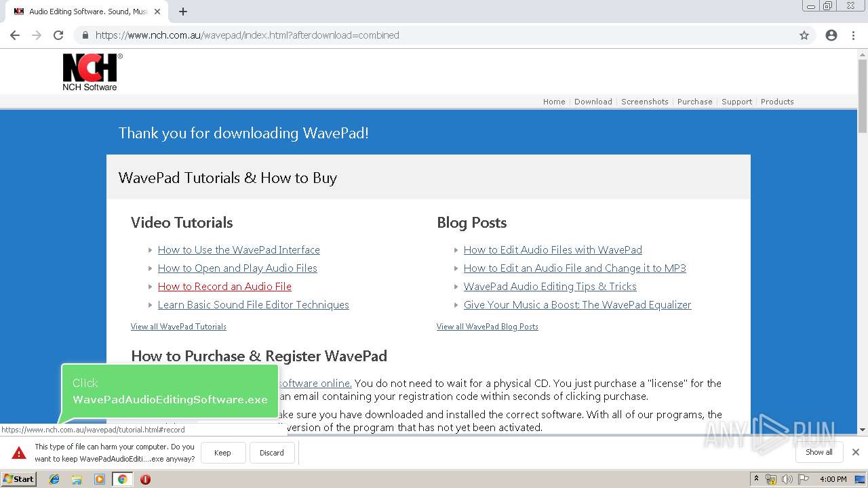Click Show all downloads button

(819, 452)
